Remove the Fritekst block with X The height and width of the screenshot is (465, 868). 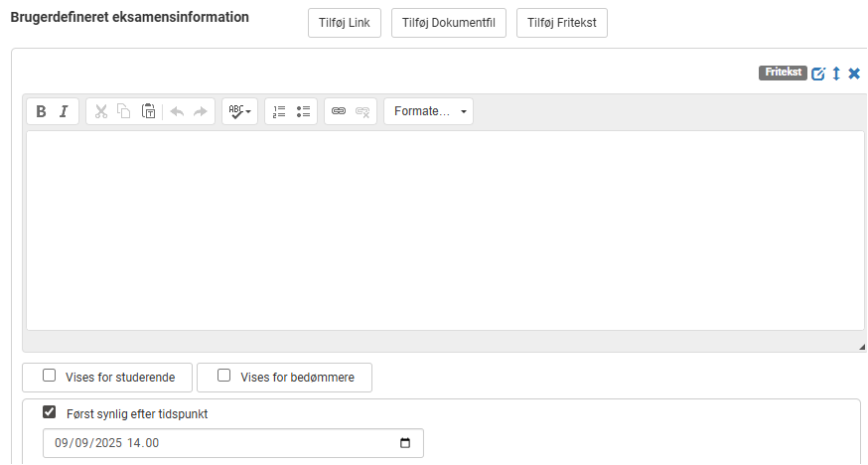coord(854,74)
